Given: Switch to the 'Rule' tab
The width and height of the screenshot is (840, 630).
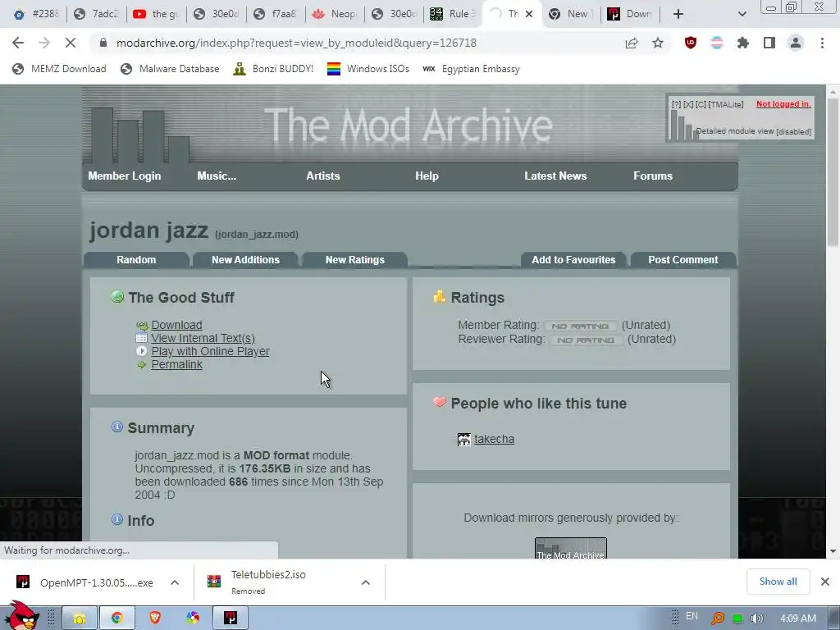Looking at the screenshot, I should coord(453,14).
